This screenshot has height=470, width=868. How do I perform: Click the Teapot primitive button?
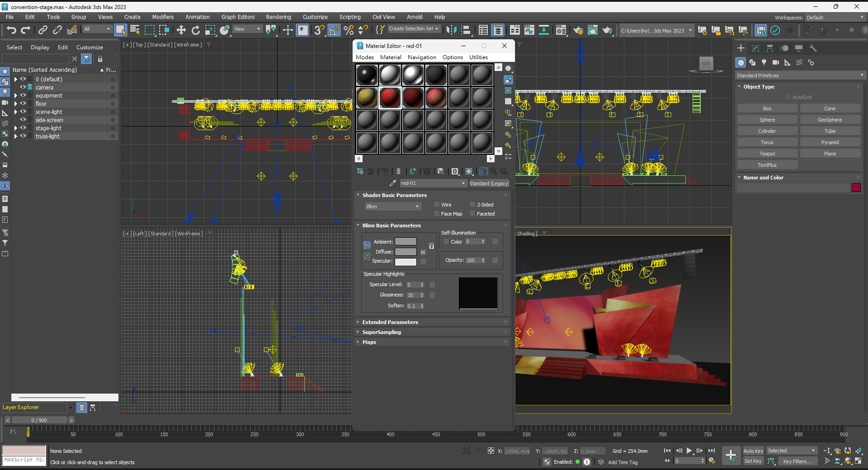pos(767,154)
